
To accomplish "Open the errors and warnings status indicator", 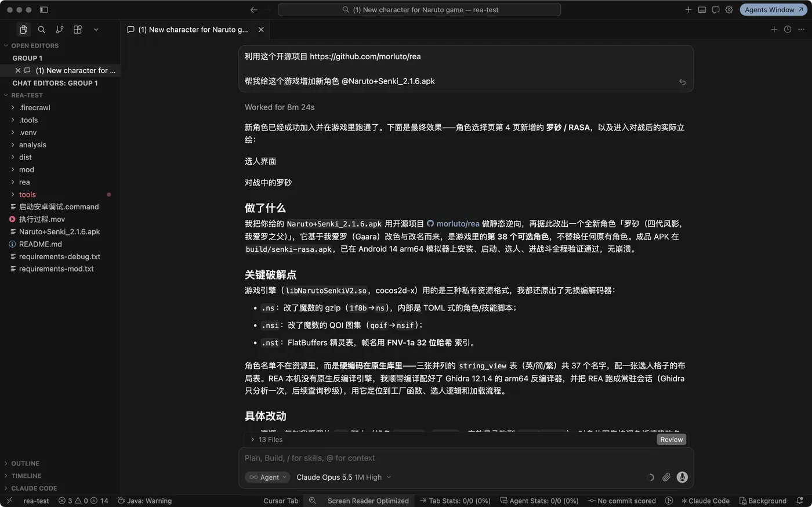I will [83, 501].
